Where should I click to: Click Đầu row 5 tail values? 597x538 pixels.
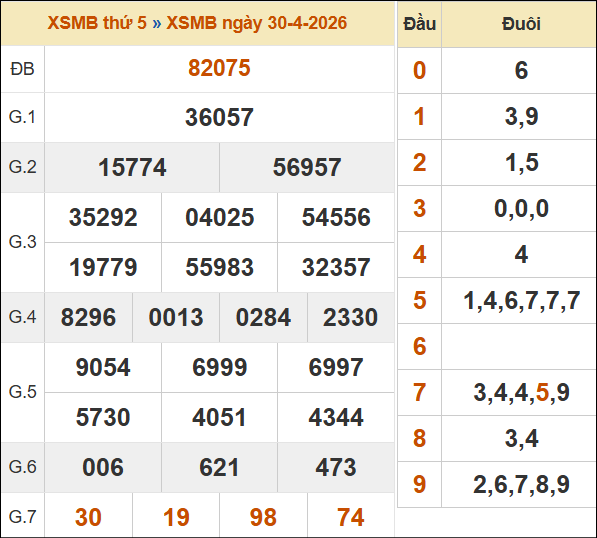[x=521, y=301]
